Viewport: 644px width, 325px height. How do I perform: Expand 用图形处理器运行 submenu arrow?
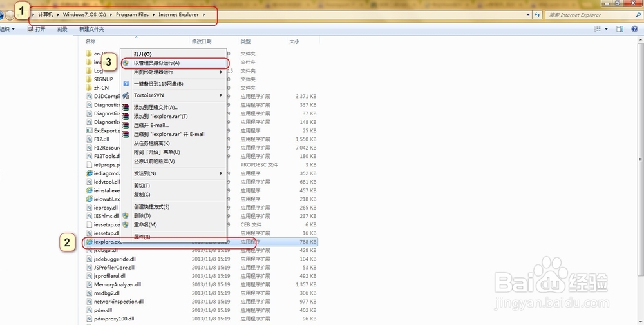221,72
